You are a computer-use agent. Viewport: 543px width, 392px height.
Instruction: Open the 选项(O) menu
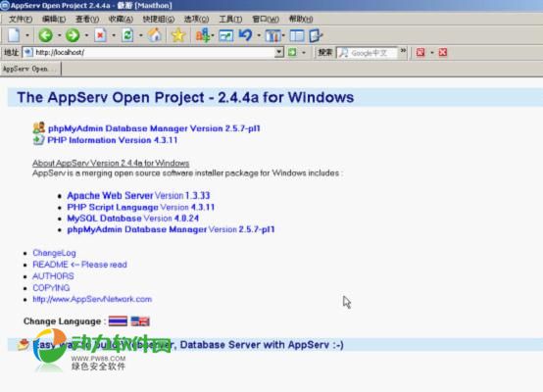click(x=196, y=19)
